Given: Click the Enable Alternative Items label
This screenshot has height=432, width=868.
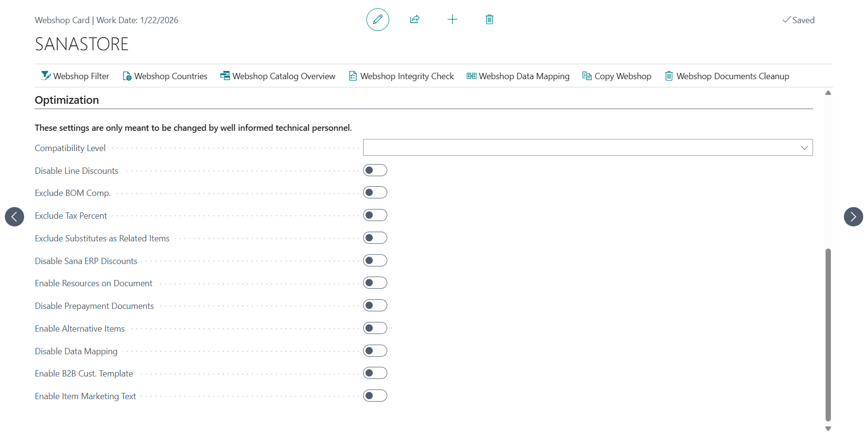Looking at the screenshot, I should pyautogui.click(x=80, y=329).
